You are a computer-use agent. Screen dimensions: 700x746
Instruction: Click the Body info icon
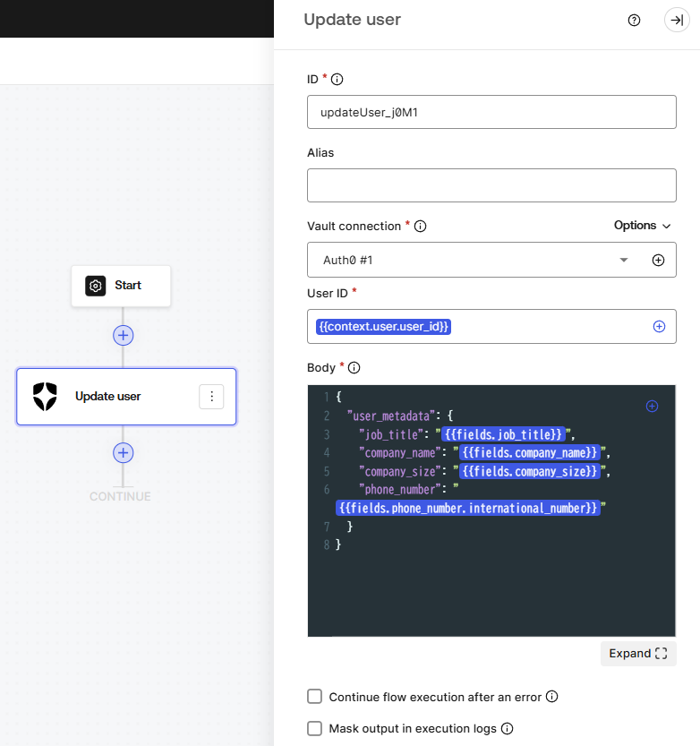click(x=354, y=368)
